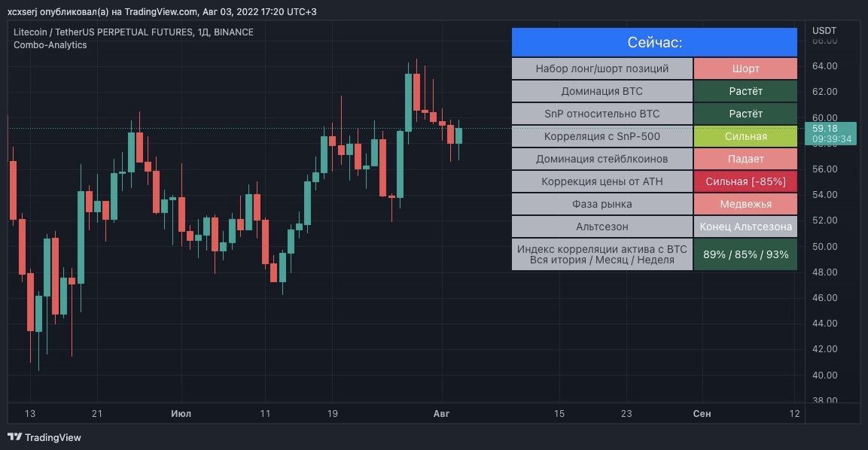Click the TradingView logo icon
The height and width of the screenshot is (450, 868).
coord(14,436)
